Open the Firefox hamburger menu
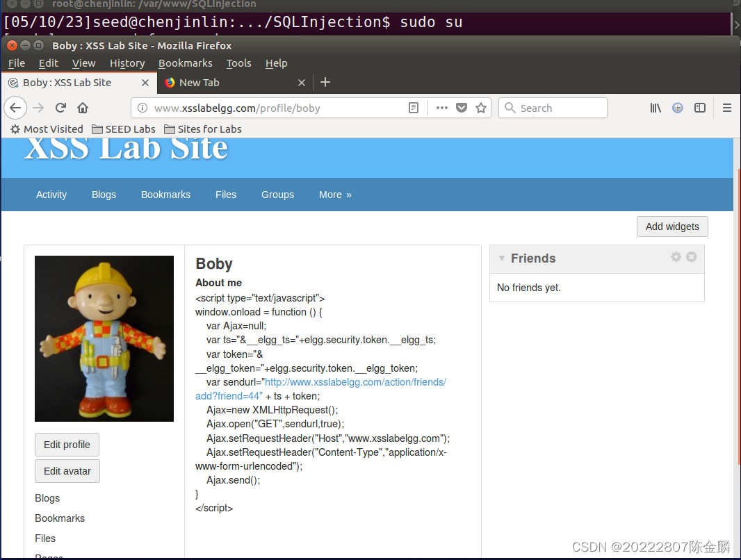 (727, 108)
